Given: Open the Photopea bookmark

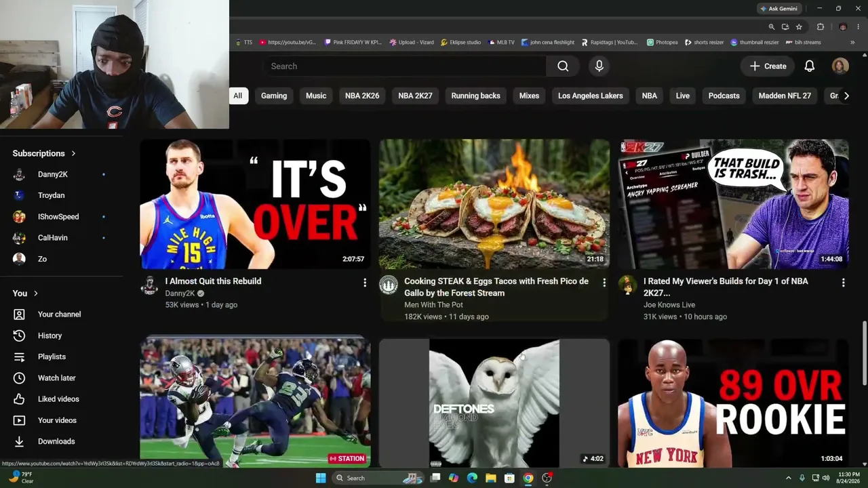Looking at the screenshot, I should (x=663, y=42).
